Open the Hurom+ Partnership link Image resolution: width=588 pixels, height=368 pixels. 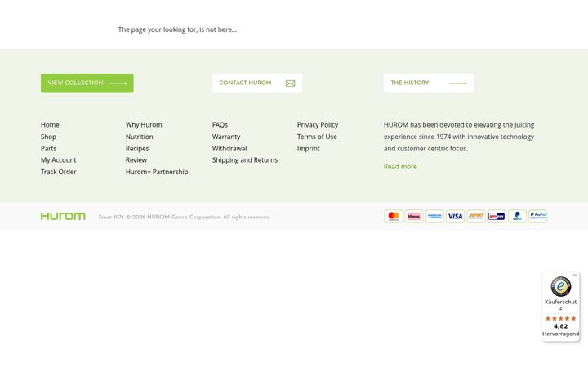click(157, 172)
